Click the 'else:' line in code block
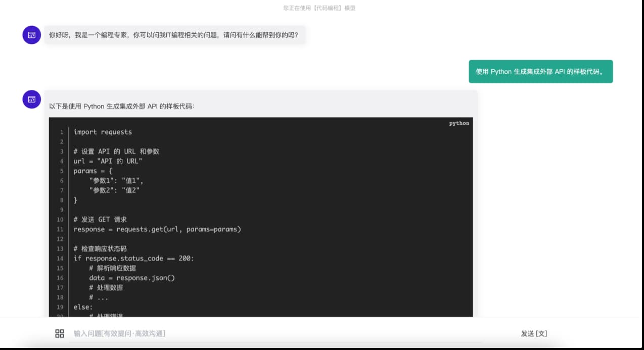644x350 pixels. pos(83,307)
